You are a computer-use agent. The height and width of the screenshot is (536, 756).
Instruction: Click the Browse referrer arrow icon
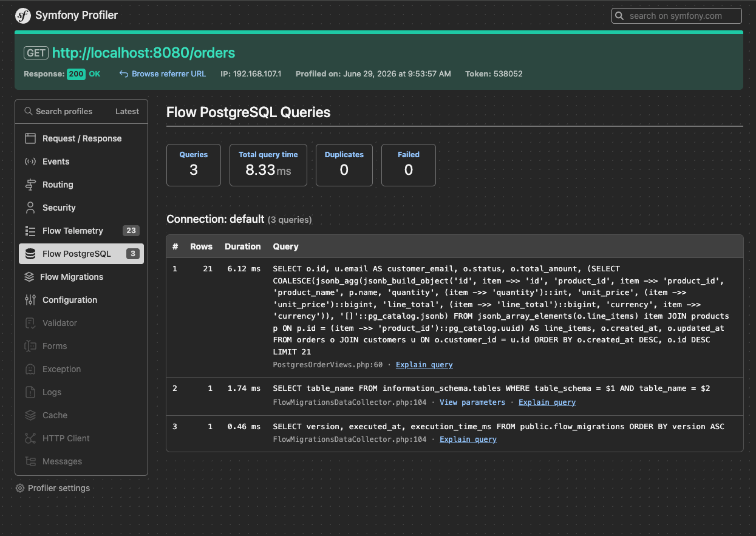point(124,74)
